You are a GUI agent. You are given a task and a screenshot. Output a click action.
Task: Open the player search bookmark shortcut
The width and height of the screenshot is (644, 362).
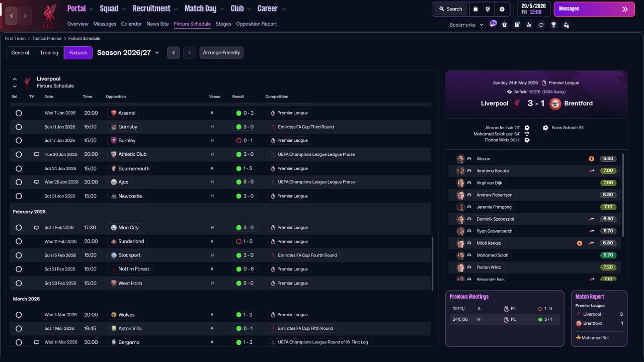click(x=529, y=25)
